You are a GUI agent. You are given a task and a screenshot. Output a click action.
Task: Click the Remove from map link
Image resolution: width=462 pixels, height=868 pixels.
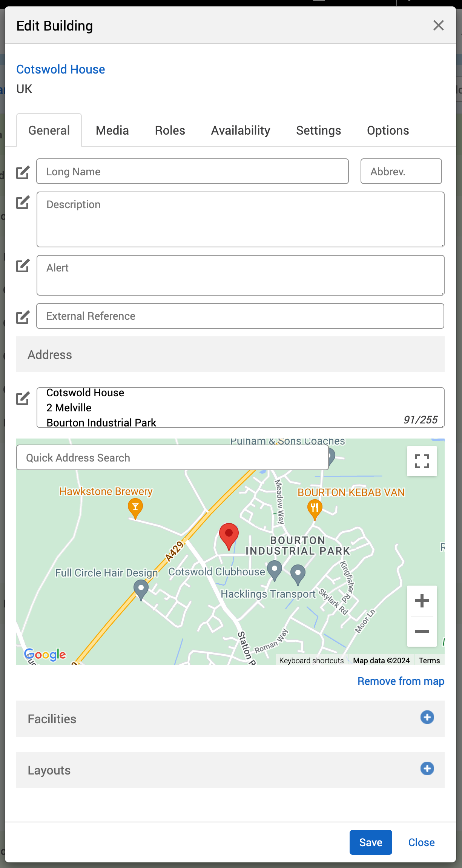pyautogui.click(x=401, y=681)
